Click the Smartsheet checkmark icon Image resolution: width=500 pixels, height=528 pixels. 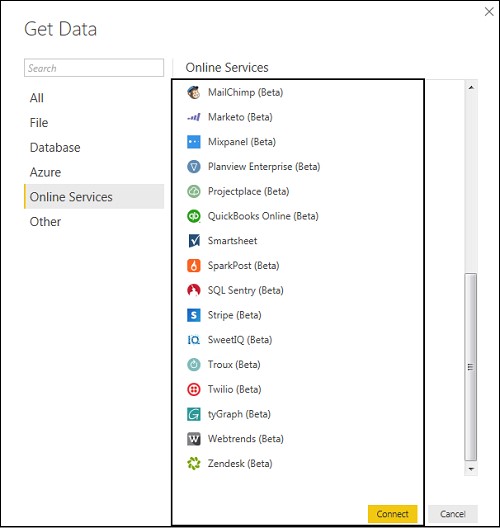[x=194, y=241]
